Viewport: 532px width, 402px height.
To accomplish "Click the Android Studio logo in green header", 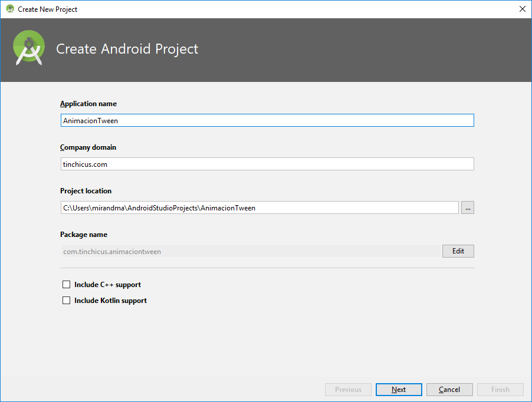I will [x=28, y=48].
